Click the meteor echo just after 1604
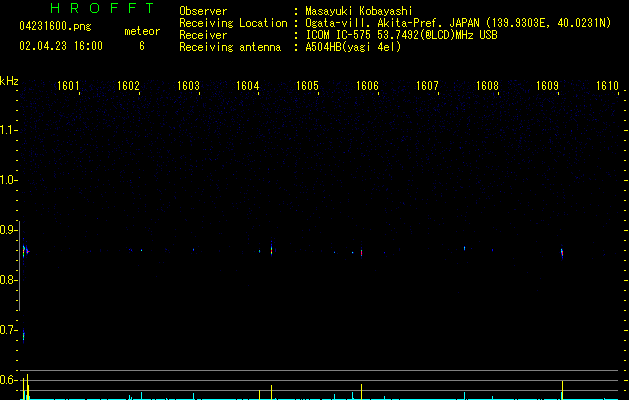 pos(272,249)
